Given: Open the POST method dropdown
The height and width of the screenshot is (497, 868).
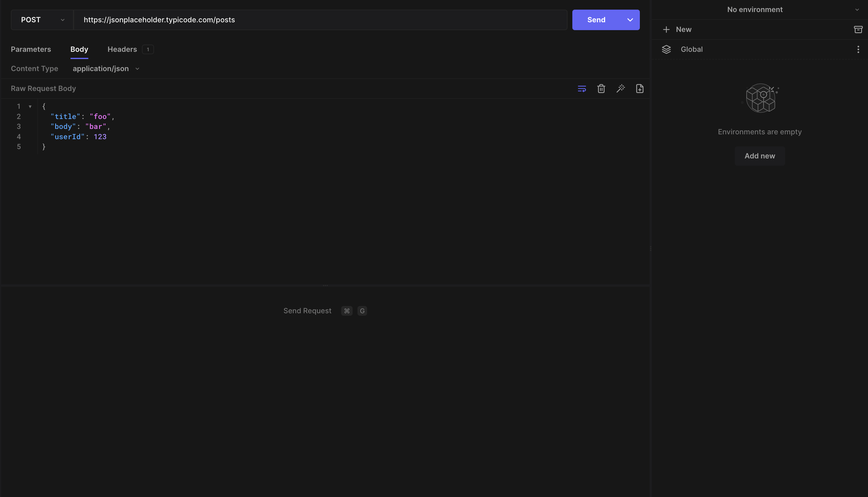Looking at the screenshot, I should click(42, 20).
